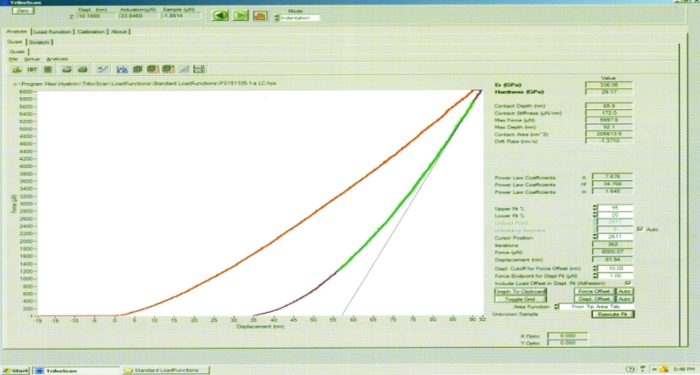Click the green right-arrow play button
This screenshot has width=700, height=375.
pos(240,16)
